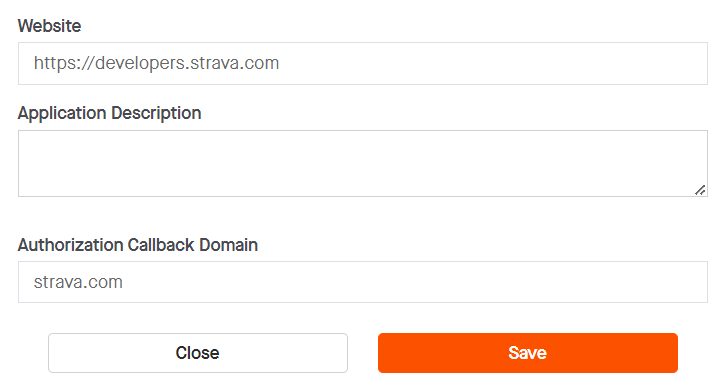This screenshot has width=724, height=387.
Task: Click the Close button
Action: pos(198,353)
